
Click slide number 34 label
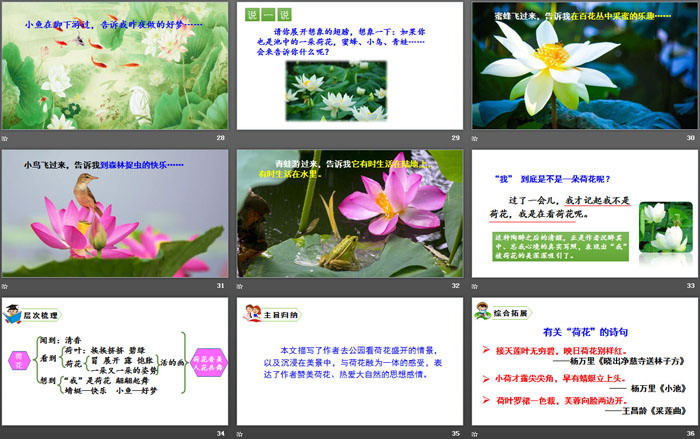[x=221, y=433]
